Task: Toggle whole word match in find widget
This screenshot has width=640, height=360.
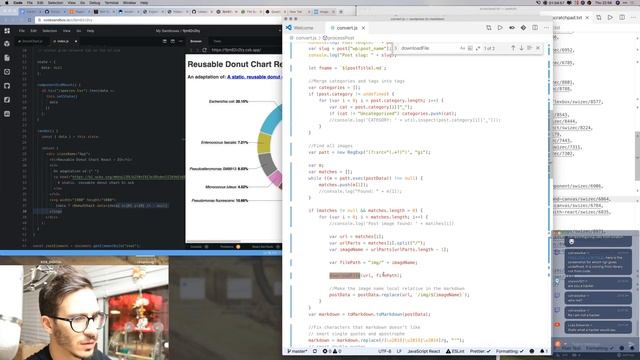Action: click(x=470, y=48)
